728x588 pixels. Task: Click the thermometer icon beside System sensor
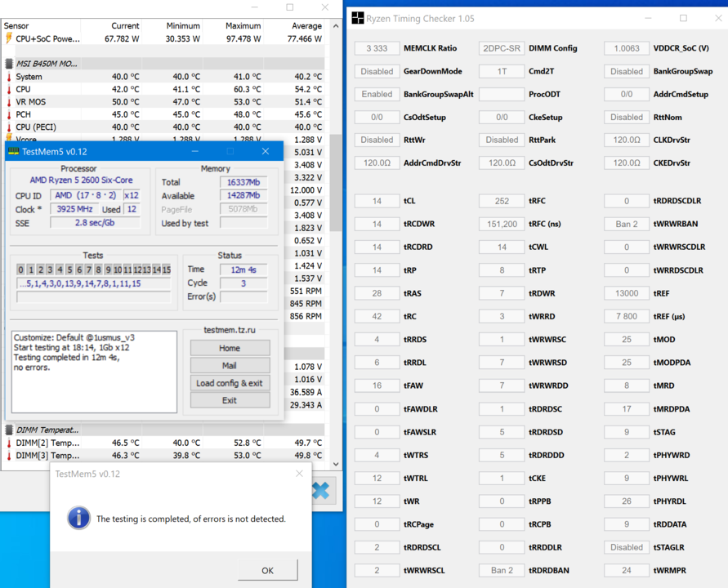click(9, 77)
